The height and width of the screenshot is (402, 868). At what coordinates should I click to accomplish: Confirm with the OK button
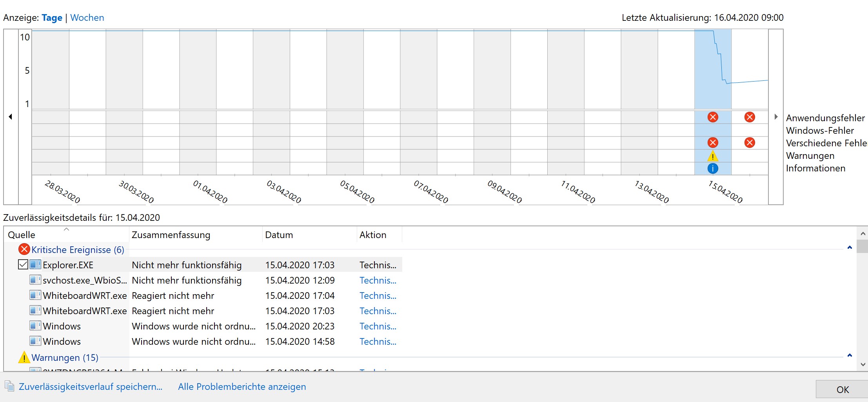point(842,389)
